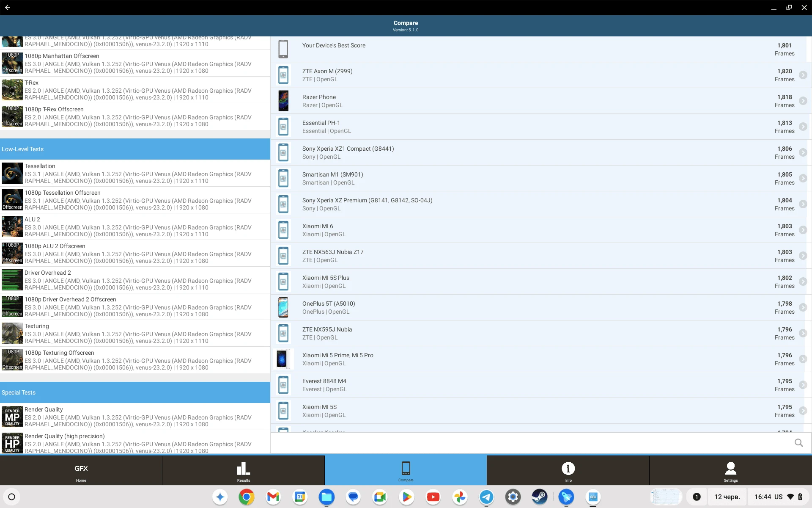Open the calendar date 12 черв.

pyautogui.click(x=727, y=497)
